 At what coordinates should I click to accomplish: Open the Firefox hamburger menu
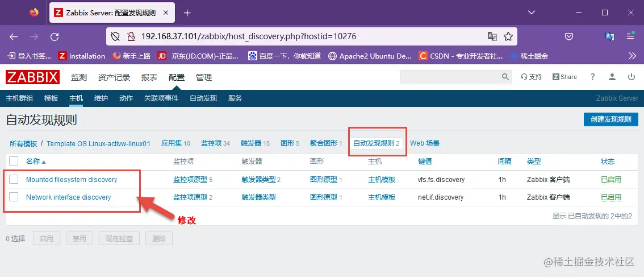tap(630, 36)
